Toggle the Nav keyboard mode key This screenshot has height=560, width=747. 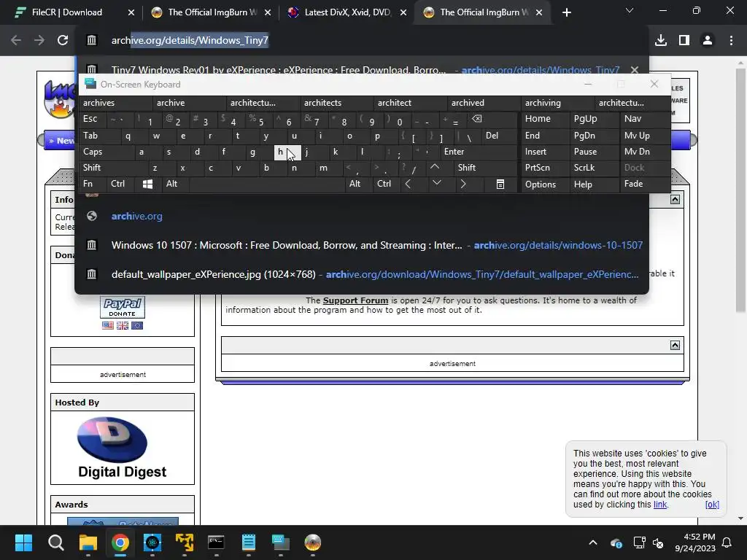pos(645,119)
